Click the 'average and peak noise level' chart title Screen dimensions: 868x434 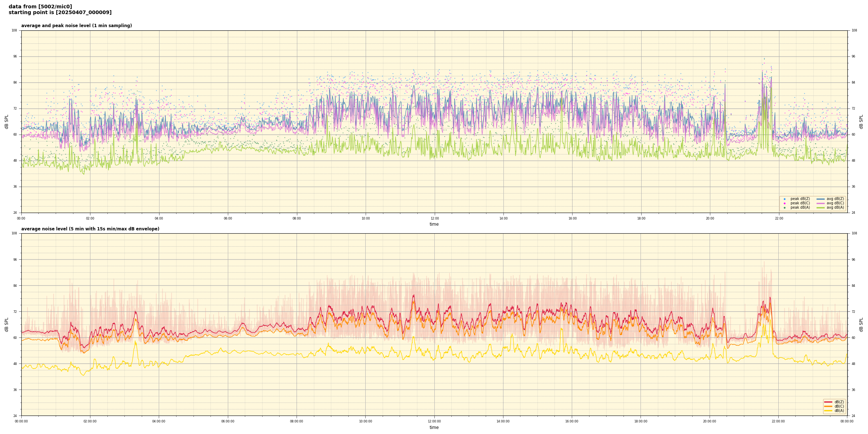tap(76, 26)
